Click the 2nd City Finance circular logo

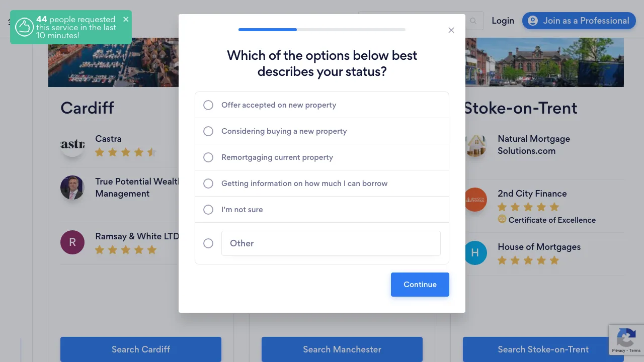pyautogui.click(x=475, y=200)
